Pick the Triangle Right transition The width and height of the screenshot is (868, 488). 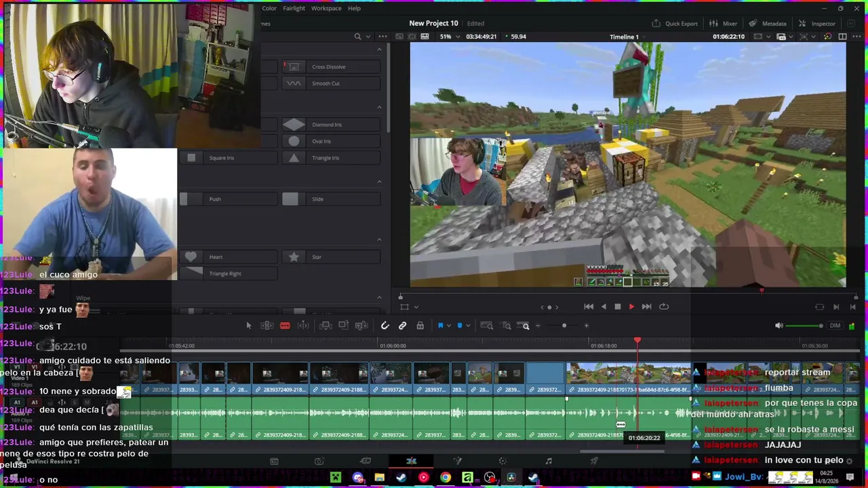click(x=228, y=274)
